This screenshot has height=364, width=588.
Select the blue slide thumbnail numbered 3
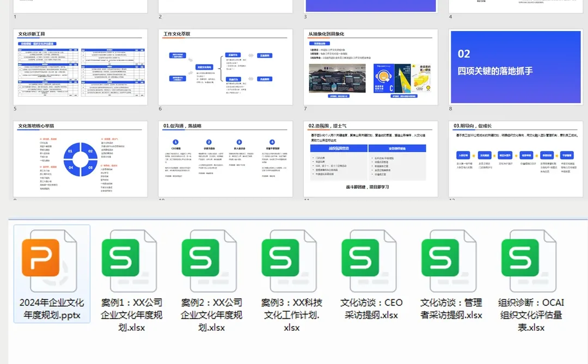tap(370, 4)
